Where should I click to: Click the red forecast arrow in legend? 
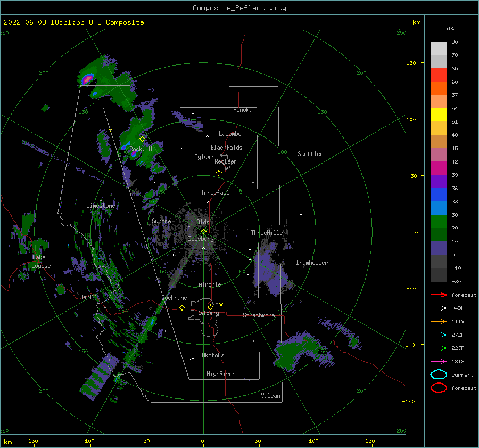coord(439,295)
